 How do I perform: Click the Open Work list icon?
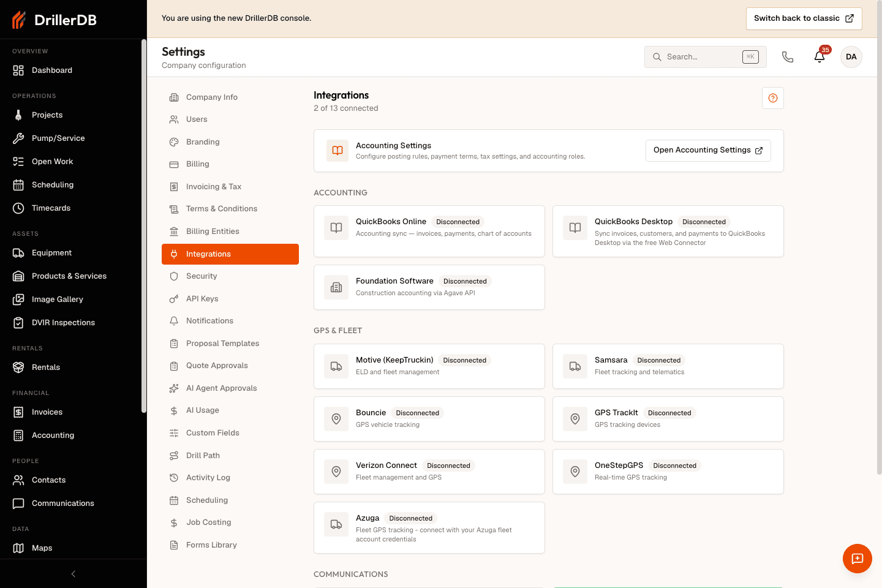pos(18,162)
